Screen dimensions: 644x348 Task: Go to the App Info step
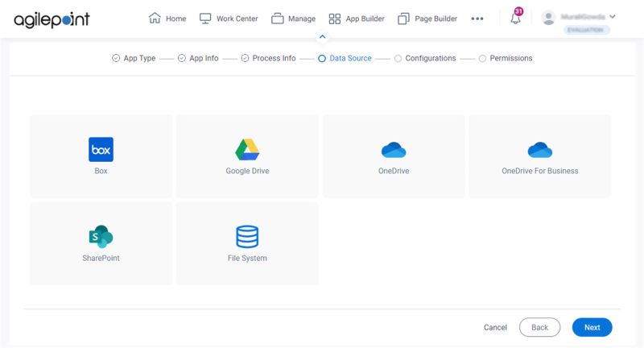pyautogui.click(x=204, y=58)
